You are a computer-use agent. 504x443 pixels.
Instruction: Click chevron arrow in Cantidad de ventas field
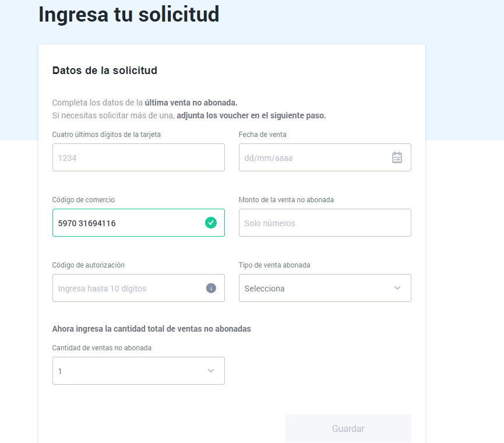(211, 371)
